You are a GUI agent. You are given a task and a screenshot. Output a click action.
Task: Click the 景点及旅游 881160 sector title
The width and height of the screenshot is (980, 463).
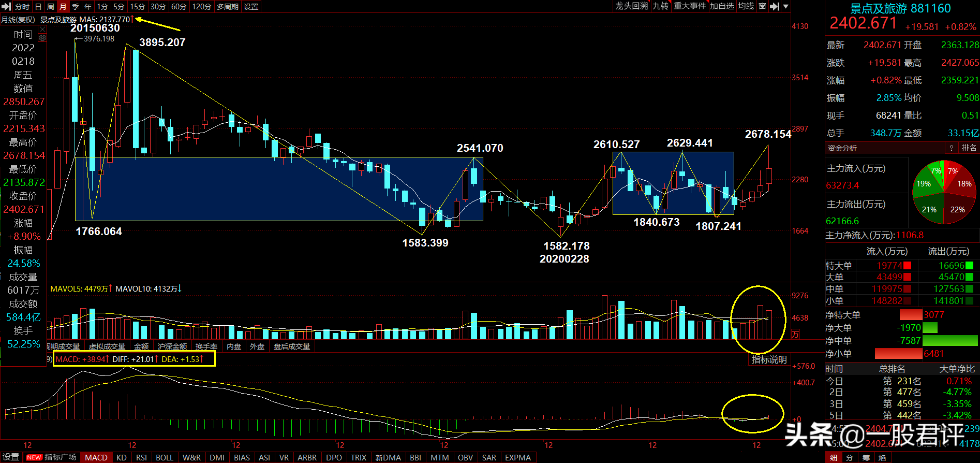pyautogui.click(x=901, y=8)
